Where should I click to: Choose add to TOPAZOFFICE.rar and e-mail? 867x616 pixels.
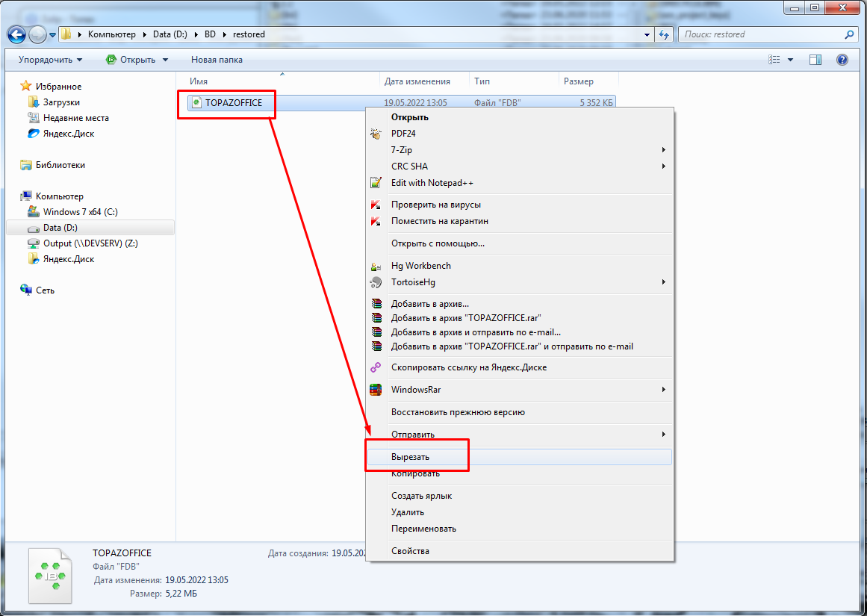click(520, 346)
